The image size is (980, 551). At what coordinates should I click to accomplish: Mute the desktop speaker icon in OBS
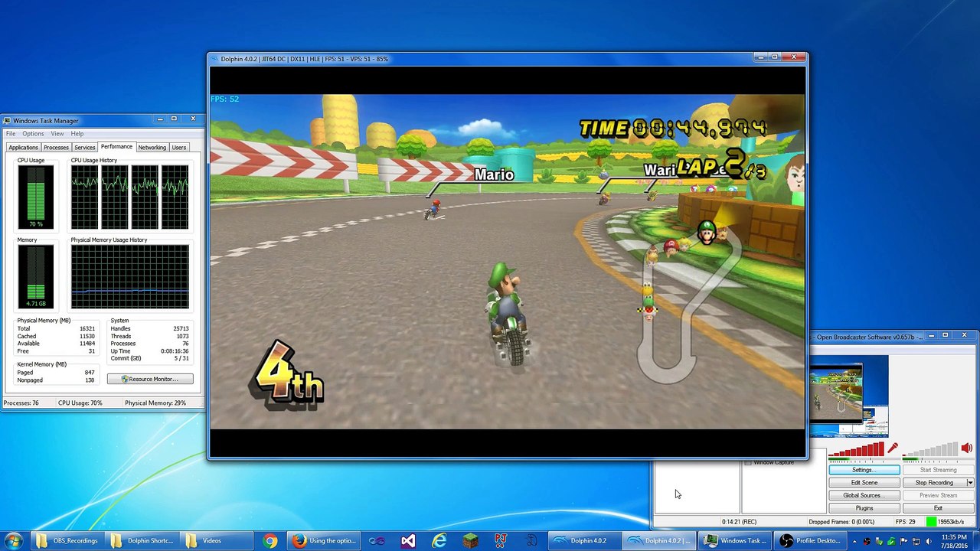(x=966, y=448)
